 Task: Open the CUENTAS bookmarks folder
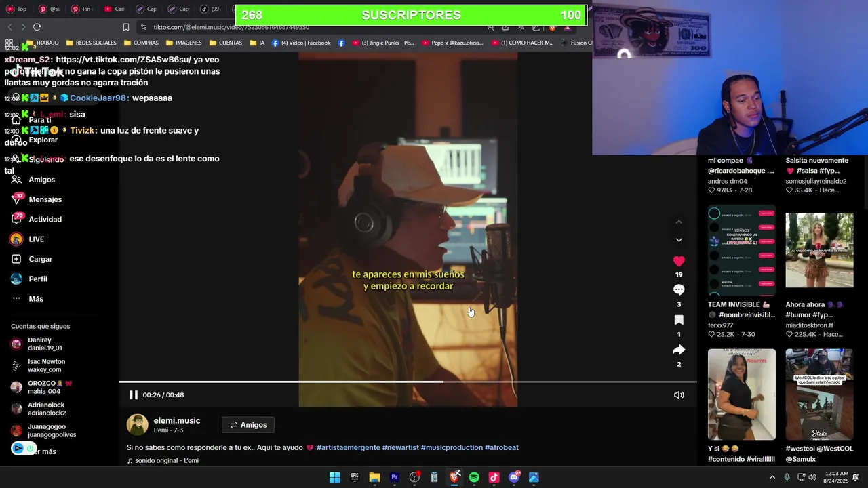pyautogui.click(x=225, y=43)
